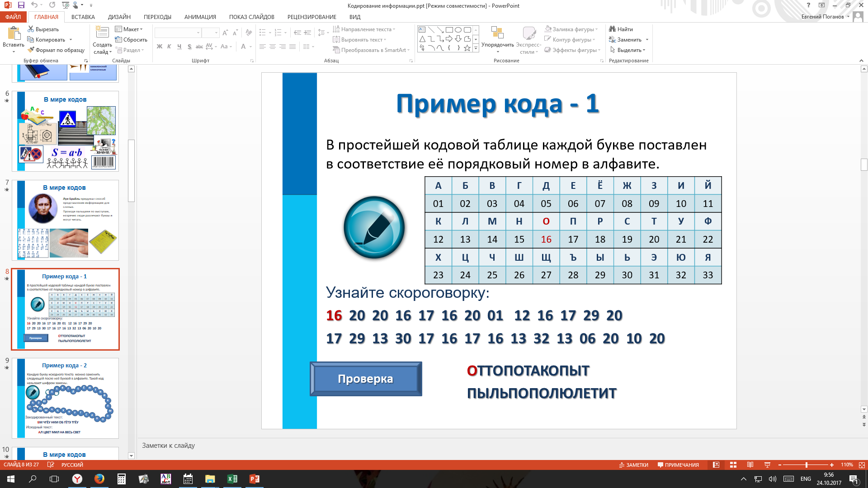Click Преобразовать в SmartArt

[372, 50]
